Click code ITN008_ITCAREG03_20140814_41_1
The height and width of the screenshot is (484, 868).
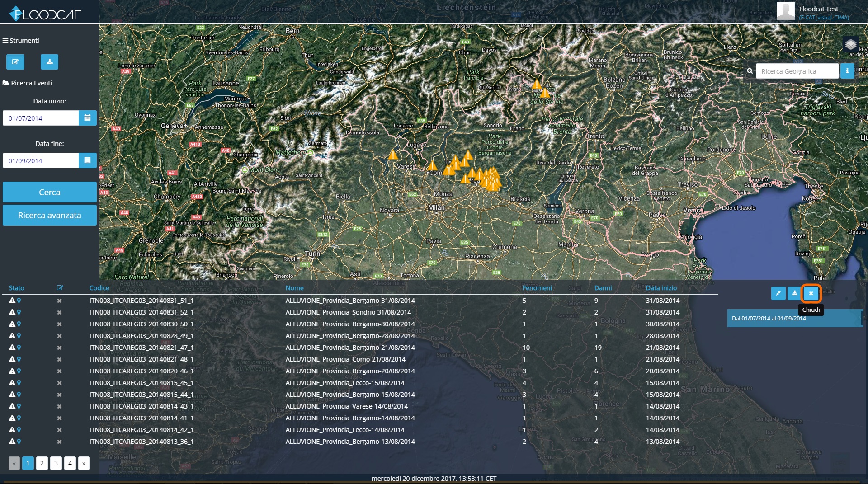point(142,418)
